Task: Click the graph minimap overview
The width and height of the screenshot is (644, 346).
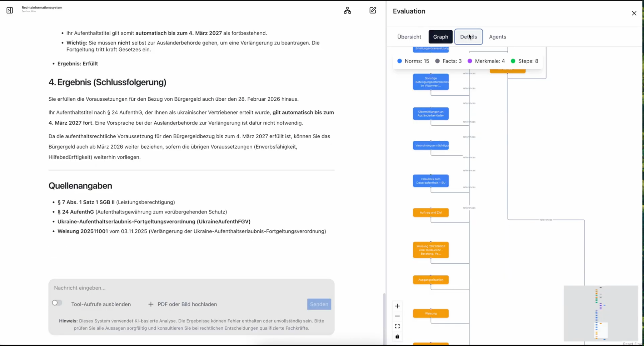Action: (601, 313)
